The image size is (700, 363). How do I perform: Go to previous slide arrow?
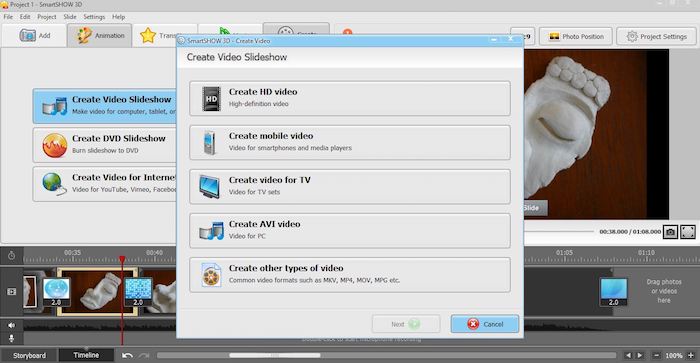[628, 355]
